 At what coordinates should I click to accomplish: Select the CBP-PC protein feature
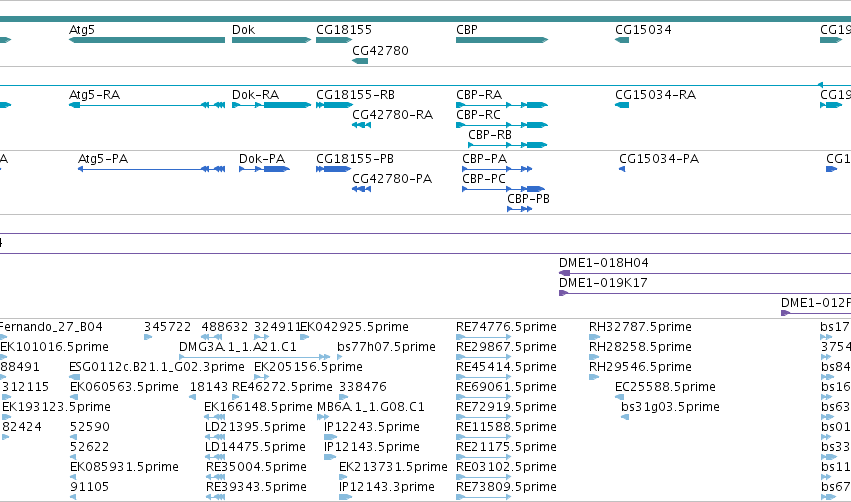(503, 189)
